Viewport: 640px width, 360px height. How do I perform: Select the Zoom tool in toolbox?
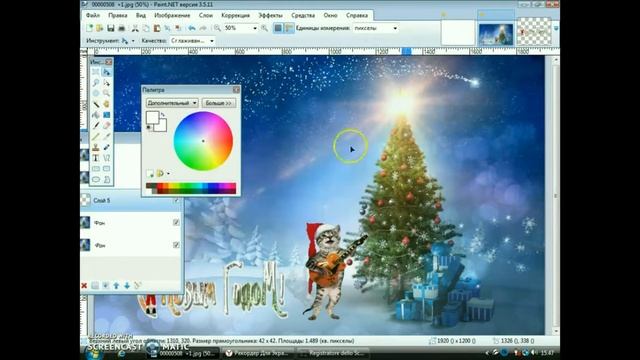click(107, 93)
